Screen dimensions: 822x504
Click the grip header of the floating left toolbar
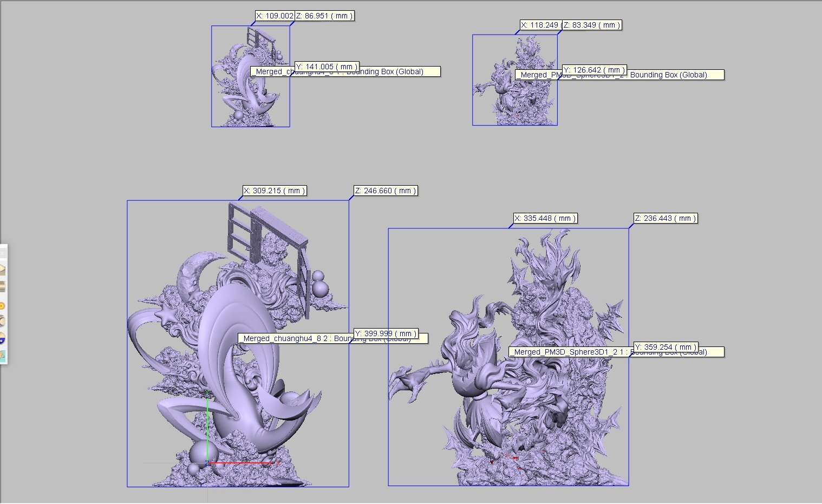coord(3,252)
